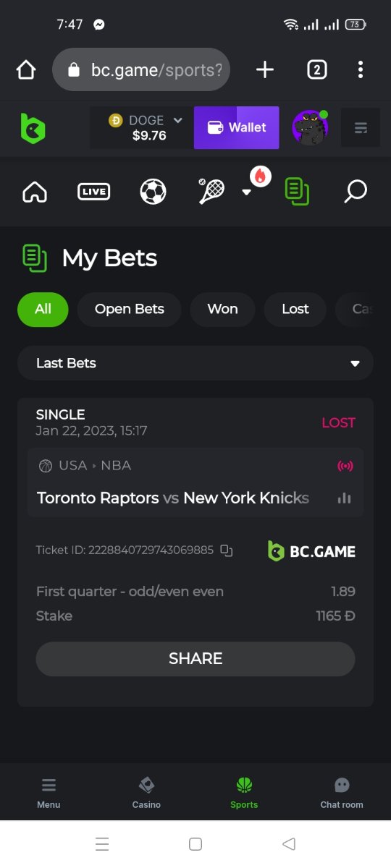Image resolution: width=391 pixels, height=868 pixels.
Task: Select the soccer ball sport icon
Action: [153, 192]
